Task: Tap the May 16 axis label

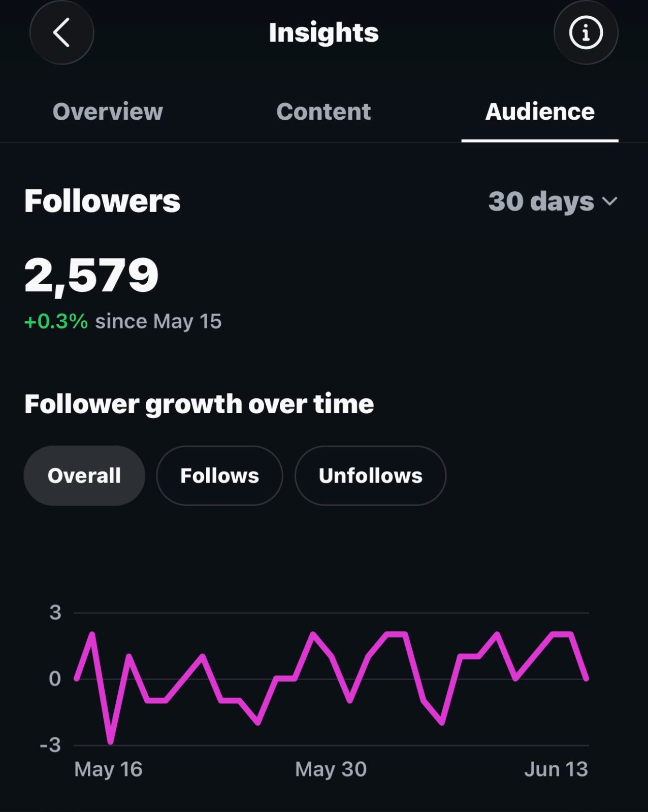Action: [x=108, y=769]
